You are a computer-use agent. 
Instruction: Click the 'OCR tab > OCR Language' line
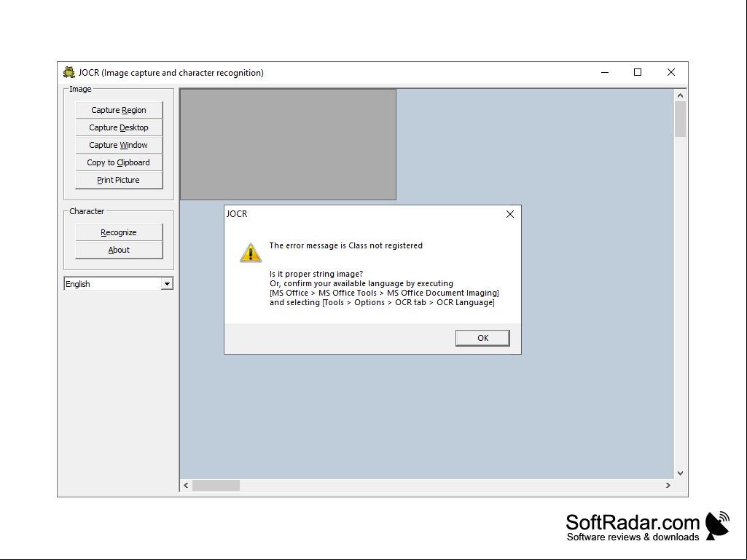tap(382, 302)
